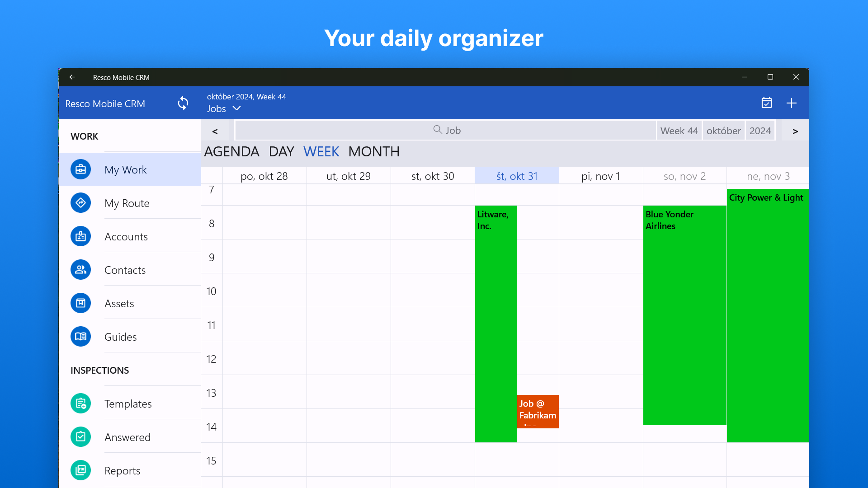Open My Route sidebar icon
This screenshot has height=488, width=868.
point(80,203)
